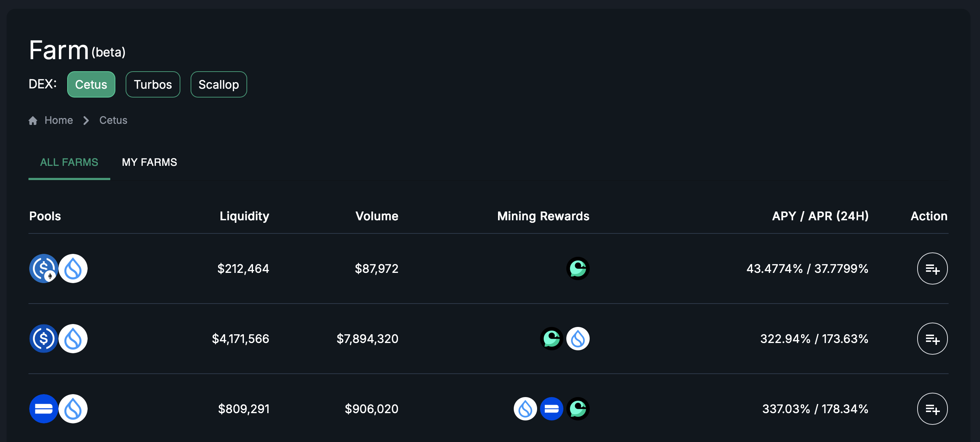Click the USDC token icon in the second pool

click(x=43, y=339)
